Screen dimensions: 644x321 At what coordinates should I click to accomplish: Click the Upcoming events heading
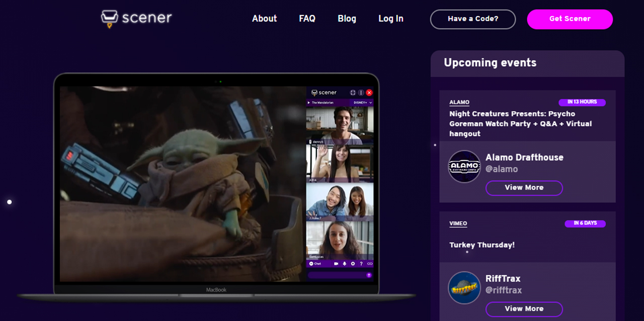point(490,63)
